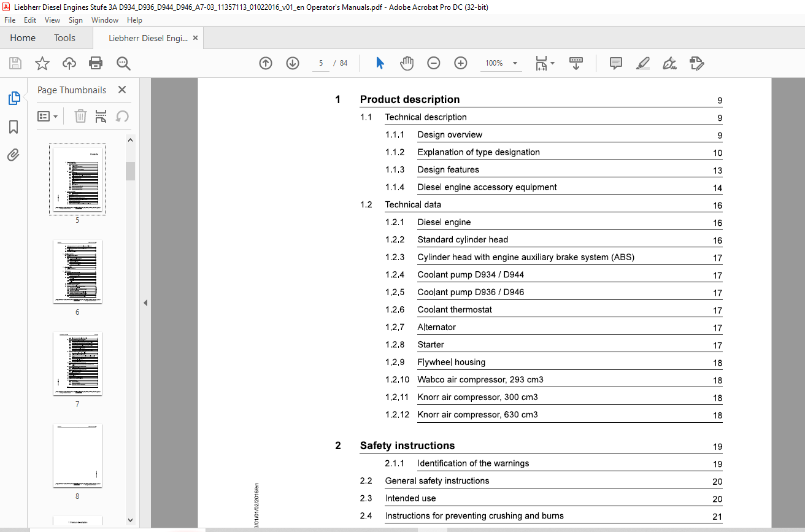This screenshot has height=532, width=805.
Task: Select page 8 thumbnail
Action: coord(77,455)
